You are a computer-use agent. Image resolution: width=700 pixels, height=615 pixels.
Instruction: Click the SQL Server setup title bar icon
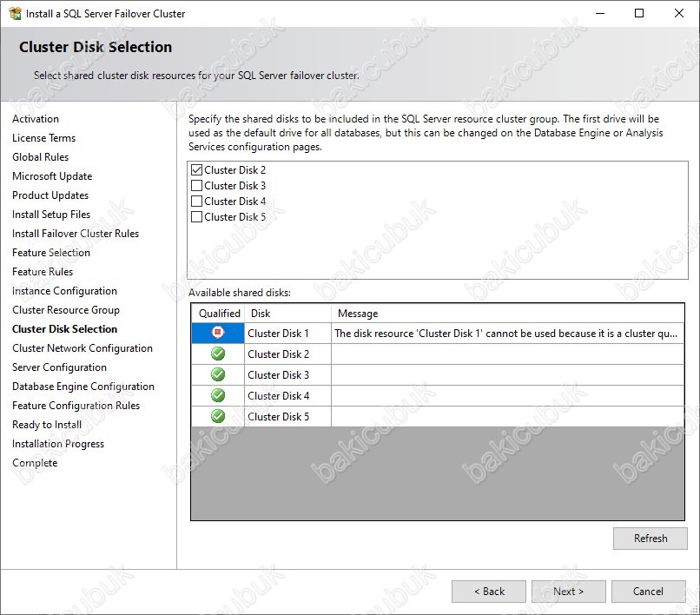(x=15, y=13)
